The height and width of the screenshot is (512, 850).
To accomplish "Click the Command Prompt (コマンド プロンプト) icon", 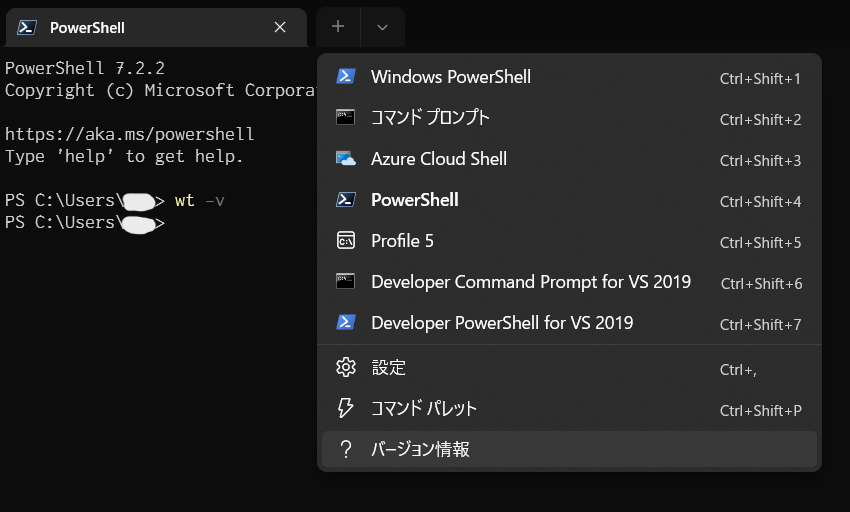I will [x=346, y=118].
